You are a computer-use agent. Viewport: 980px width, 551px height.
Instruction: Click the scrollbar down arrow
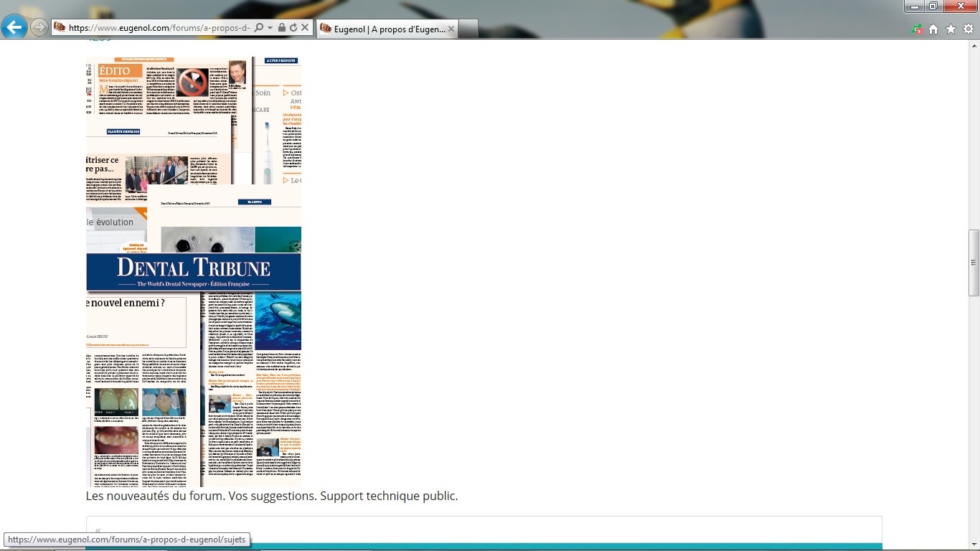pyautogui.click(x=974, y=545)
